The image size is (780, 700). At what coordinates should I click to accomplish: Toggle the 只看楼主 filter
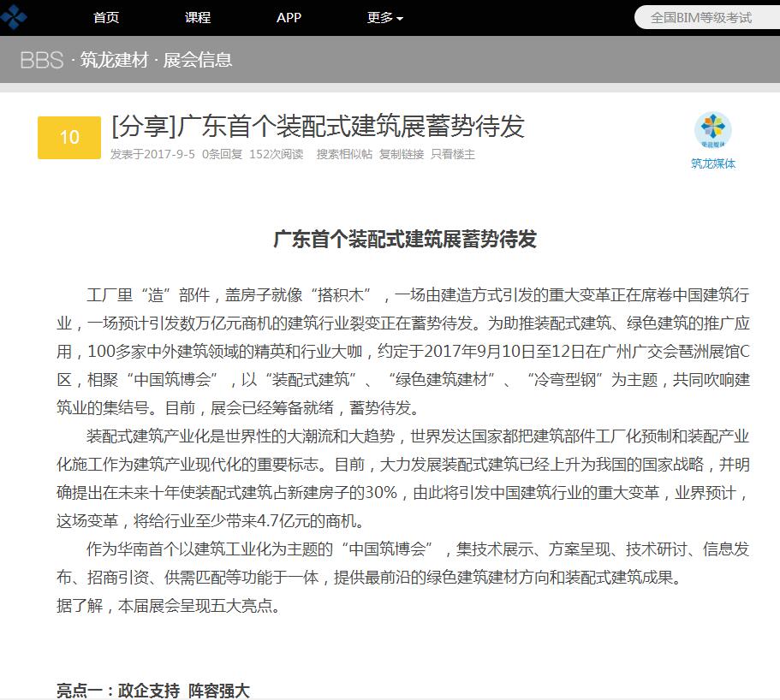tap(453, 155)
